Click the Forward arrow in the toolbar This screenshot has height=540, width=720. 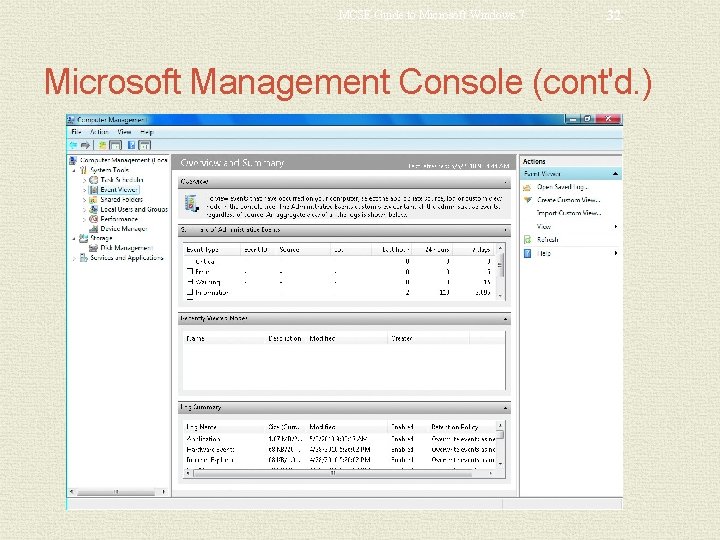pos(85,145)
